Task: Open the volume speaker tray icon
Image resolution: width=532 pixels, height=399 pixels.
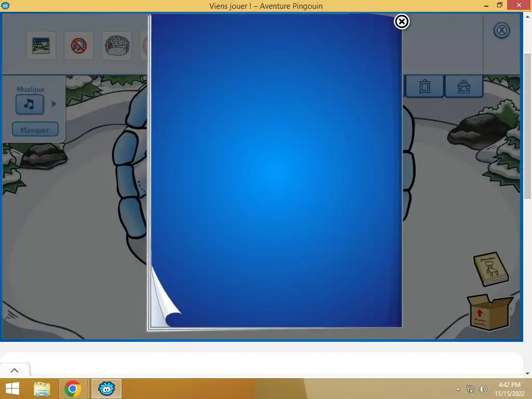Action: click(x=483, y=389)
